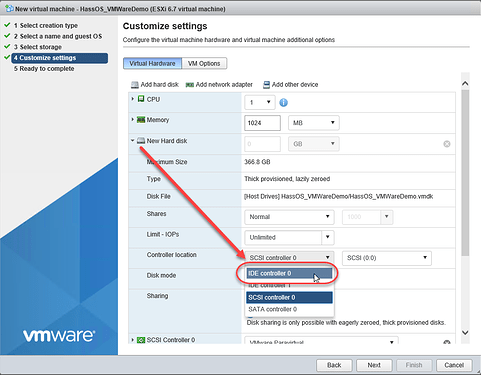Collapse the New Hard disk section
This screenshot has width=481, height=375.
tap(133, 141)
